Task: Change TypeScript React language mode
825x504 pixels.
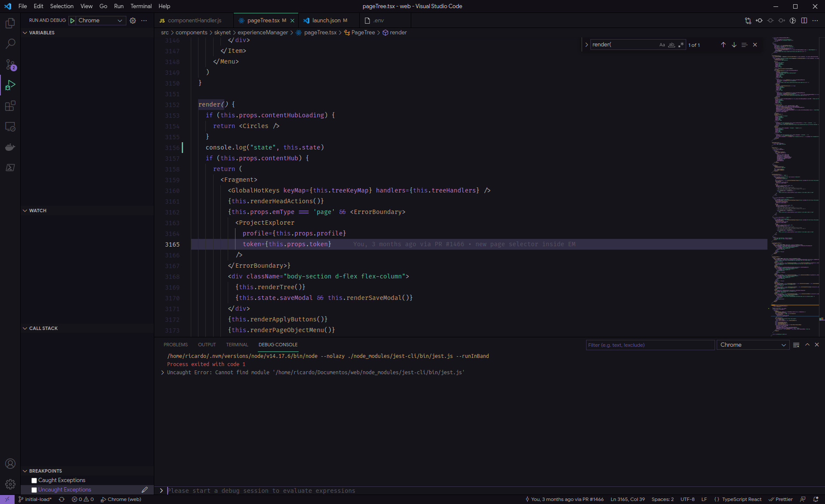Action: click(x=742, y=499)
